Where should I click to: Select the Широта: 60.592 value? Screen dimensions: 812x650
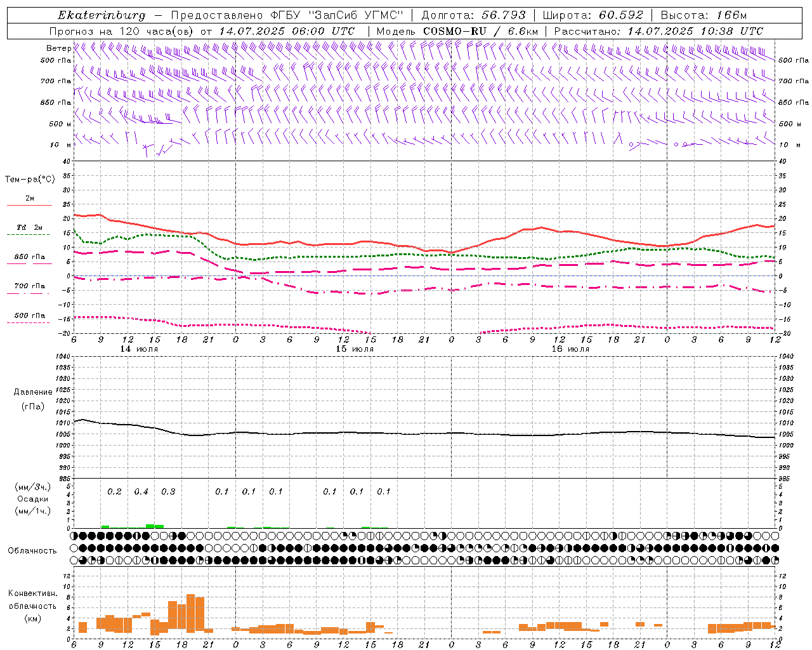coord(593,15)
